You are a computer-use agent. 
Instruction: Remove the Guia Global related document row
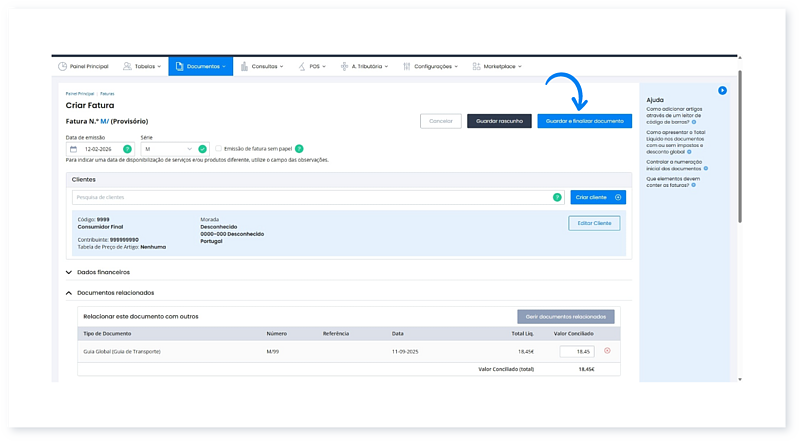pos(607,351)
